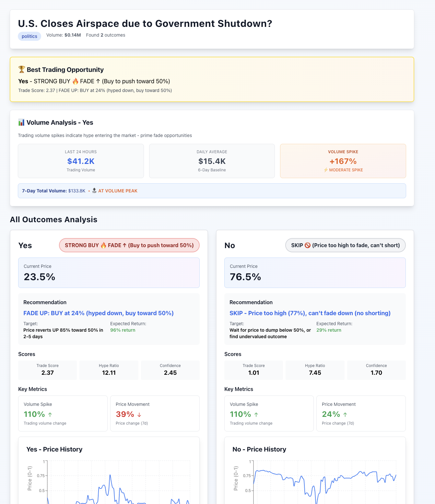
Task: Click the lightning bolt icon next to MODERATE SPIKE
Action: [326, 170]
